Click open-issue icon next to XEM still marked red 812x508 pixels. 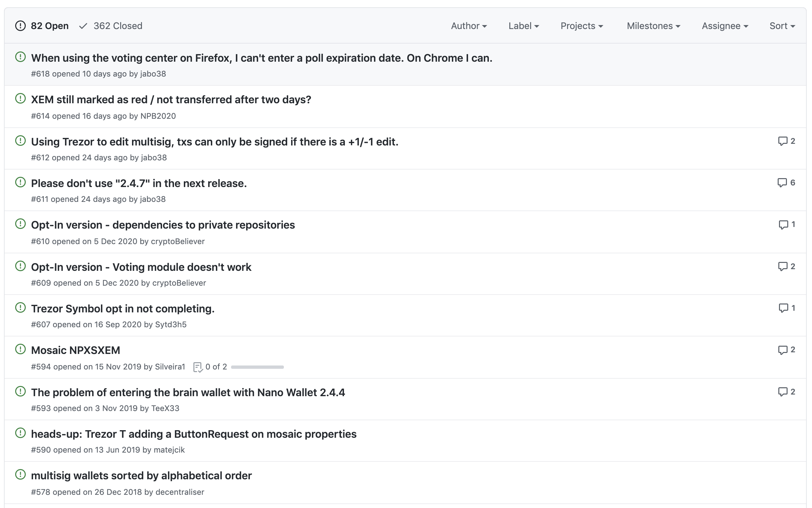point(20,99)
